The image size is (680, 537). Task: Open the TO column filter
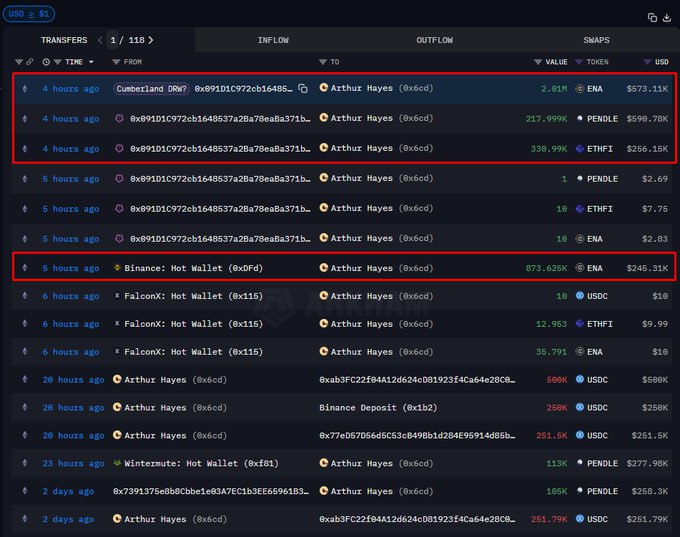323,62
